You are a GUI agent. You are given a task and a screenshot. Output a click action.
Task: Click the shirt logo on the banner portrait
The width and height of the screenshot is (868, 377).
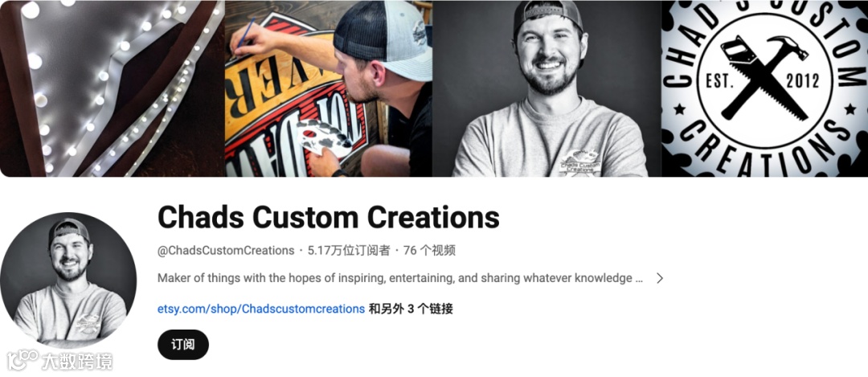(x=579, y=162)
